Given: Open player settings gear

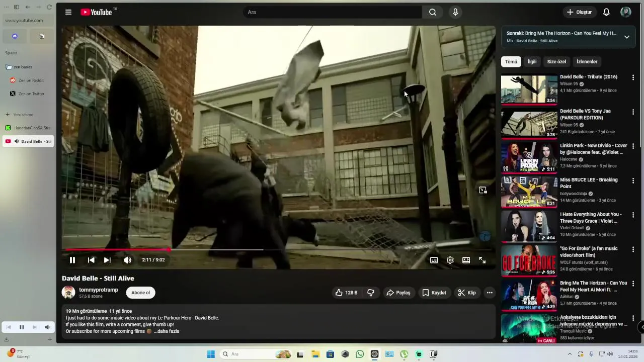Looking at the screenshot, I should [x=450, y=260].
